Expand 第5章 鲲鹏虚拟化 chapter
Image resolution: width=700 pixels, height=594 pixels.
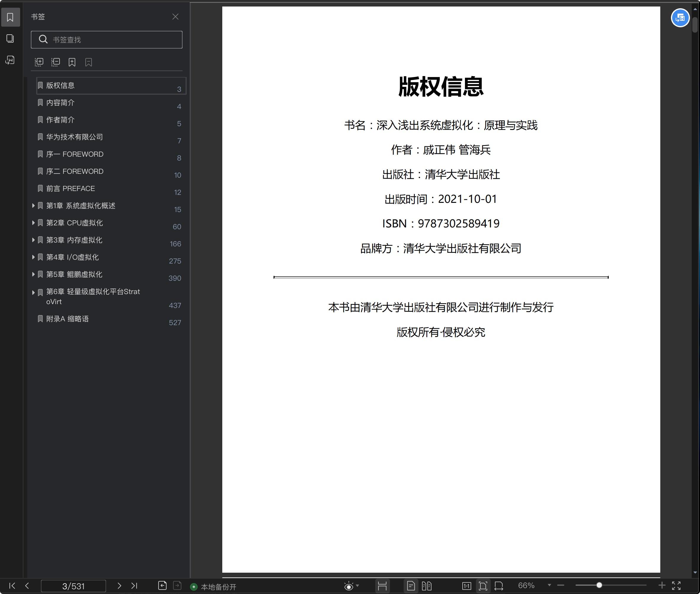click(x=33, y=274)
